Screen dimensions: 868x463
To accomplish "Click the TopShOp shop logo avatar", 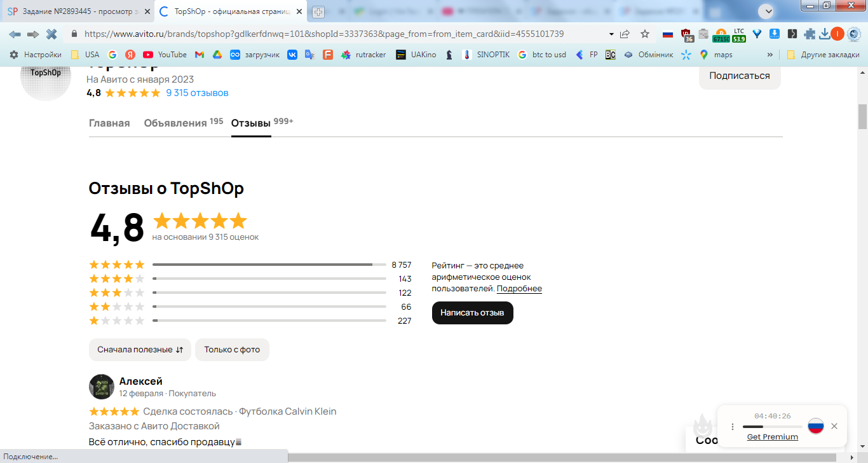I will click(46, 81).
